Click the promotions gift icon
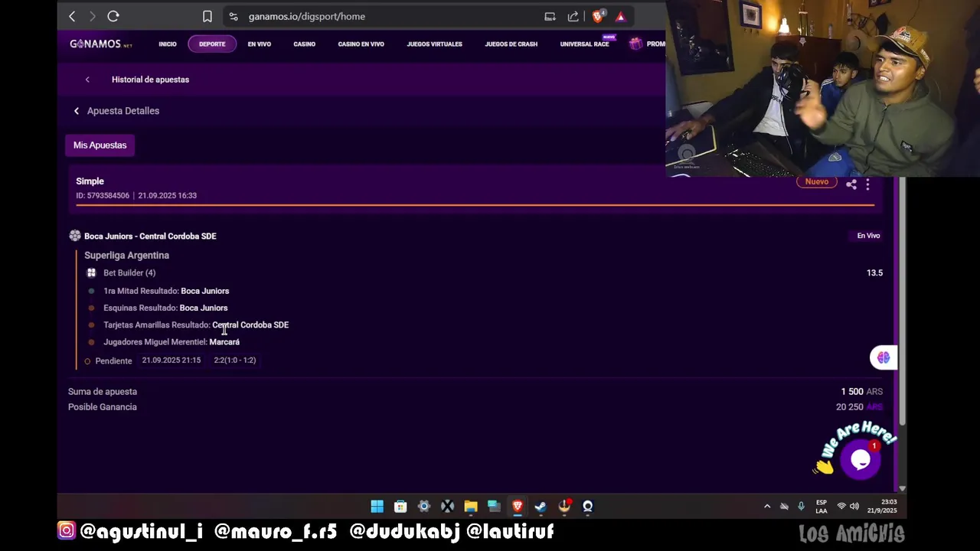The width and height of the screenshot is (980, 551). (635, 44)
